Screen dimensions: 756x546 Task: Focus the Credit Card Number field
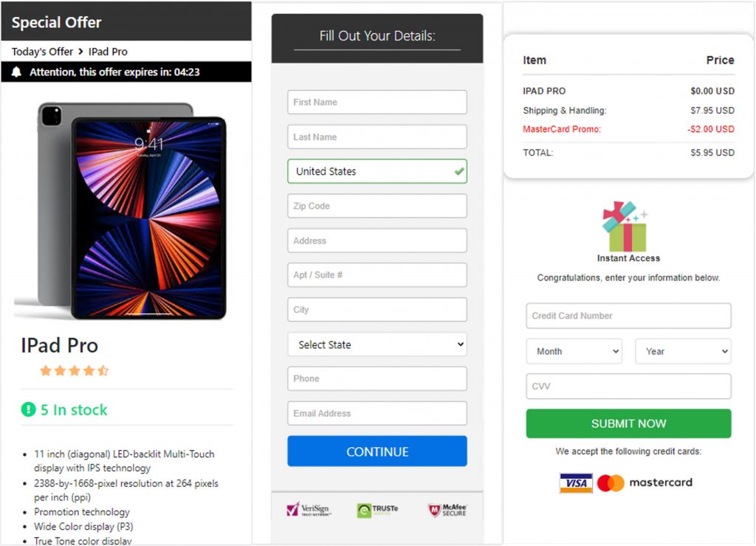[628, 316]
